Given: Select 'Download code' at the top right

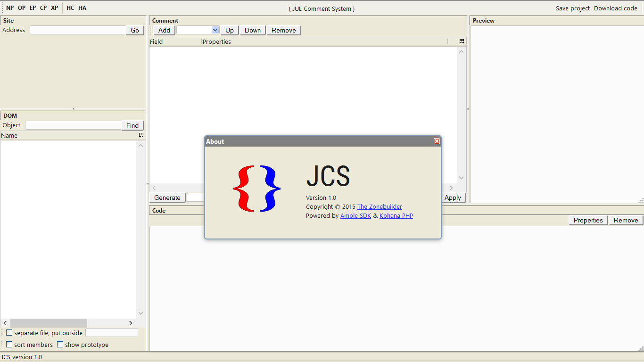Looking at the screenshot, I should tap(616, 8).
